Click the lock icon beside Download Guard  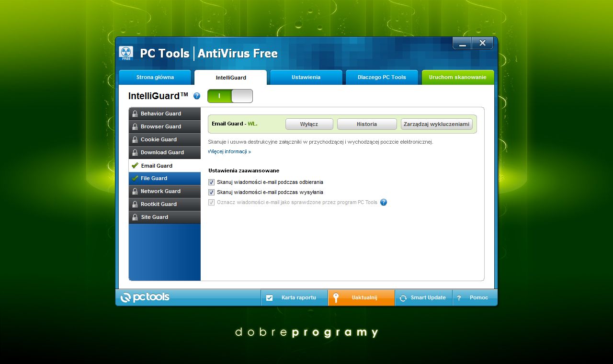pyautogui.click(x=135, y=153)
